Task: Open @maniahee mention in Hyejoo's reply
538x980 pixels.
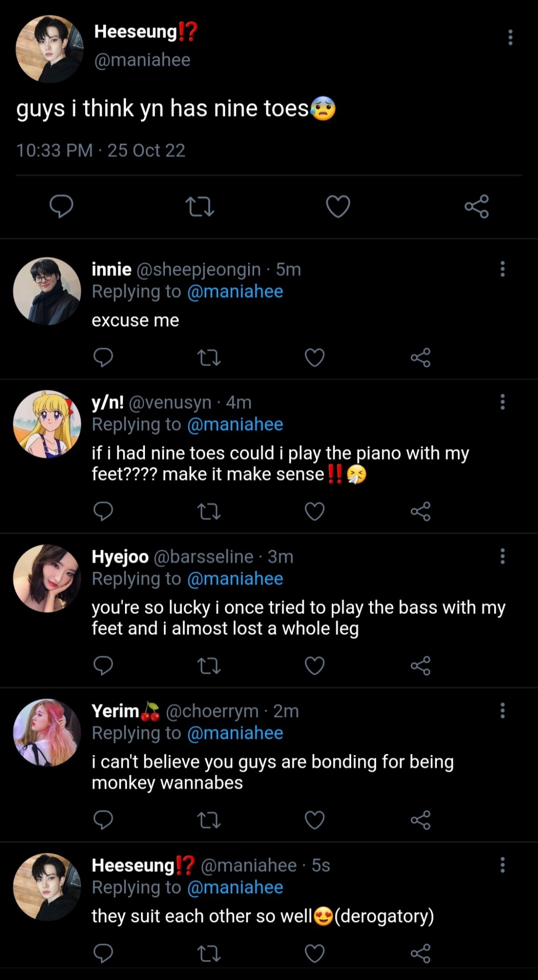Action: 235,579
